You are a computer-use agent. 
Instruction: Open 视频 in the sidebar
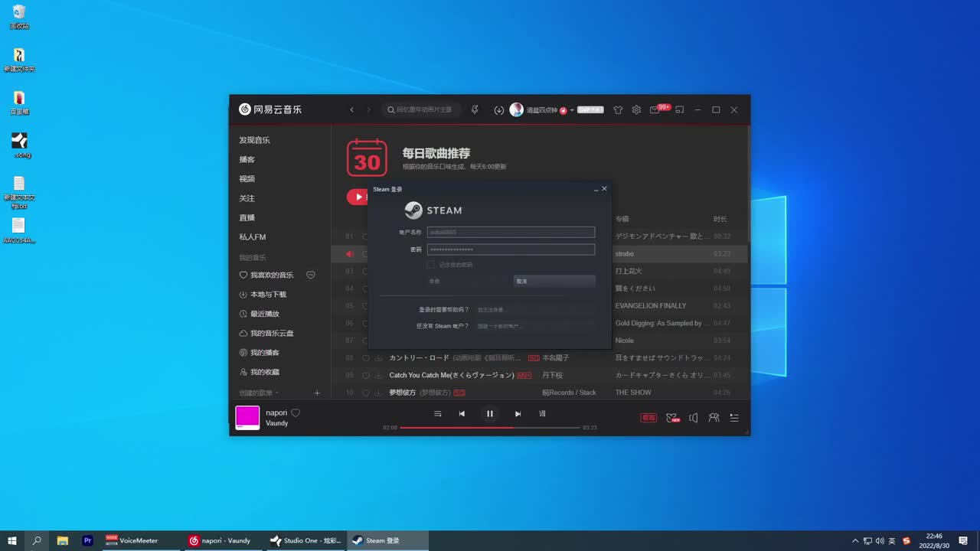[x=247, y=179]
